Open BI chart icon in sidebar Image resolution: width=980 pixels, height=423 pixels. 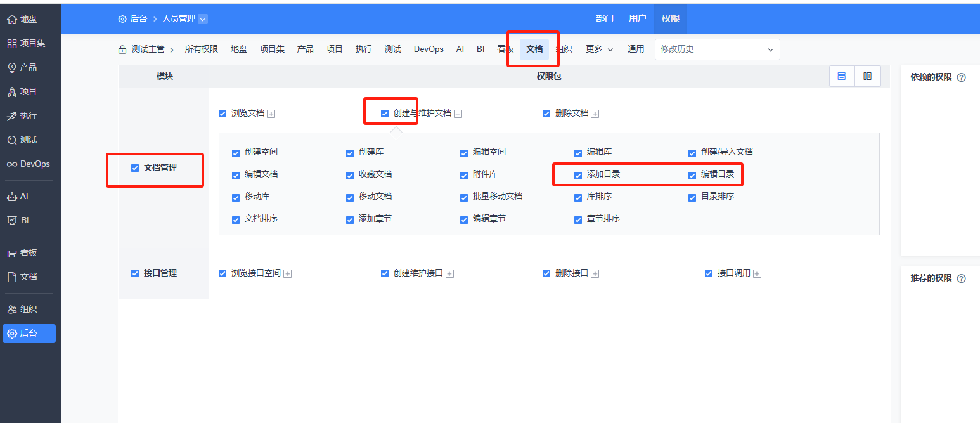11,221
